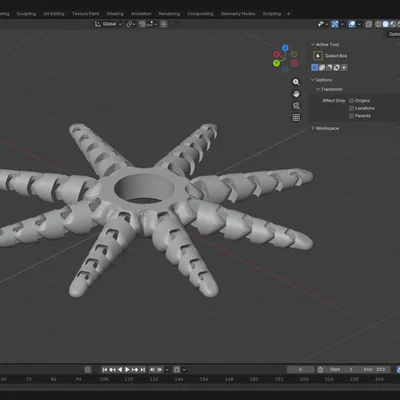The height and width of the screenshot is (400, 400).
Task: Toggle auto keying record button
Action: (x=88, y=369)
